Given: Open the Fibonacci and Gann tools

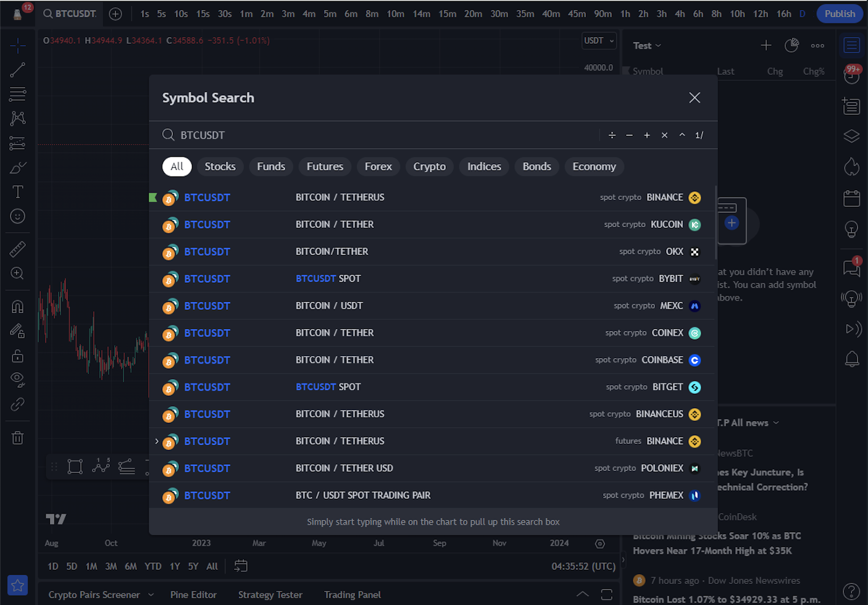Looking at the screenshot, I should pyautogui.click(x=17, y=94).
